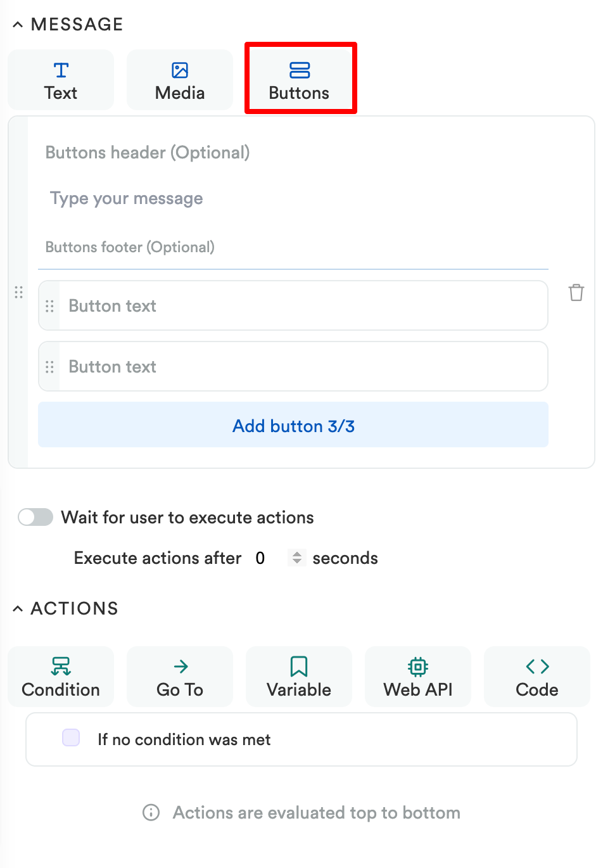The image size is (603, 868).
Task: Click Add button 3/3
Action: [293, 425]
